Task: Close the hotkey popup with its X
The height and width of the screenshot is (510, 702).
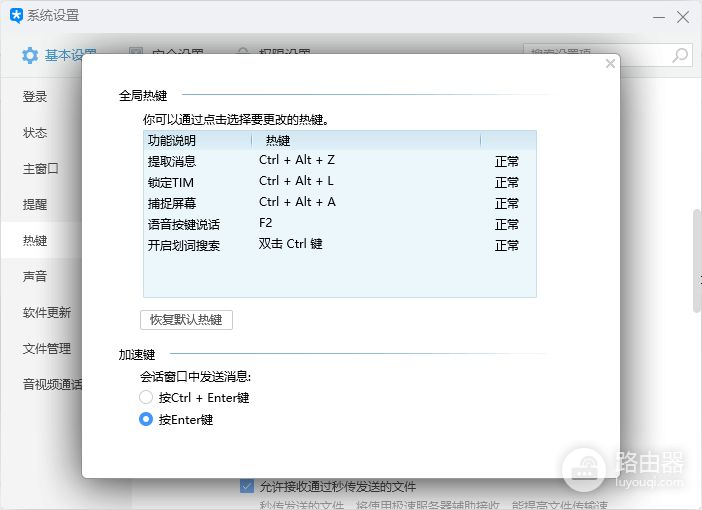Action: tap(610, 64)
